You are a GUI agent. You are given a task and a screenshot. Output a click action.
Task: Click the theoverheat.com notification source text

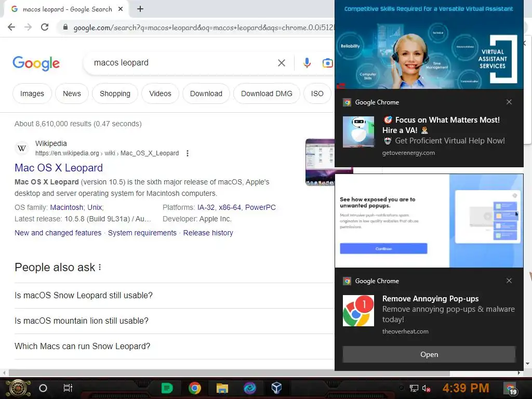point(405,331)
